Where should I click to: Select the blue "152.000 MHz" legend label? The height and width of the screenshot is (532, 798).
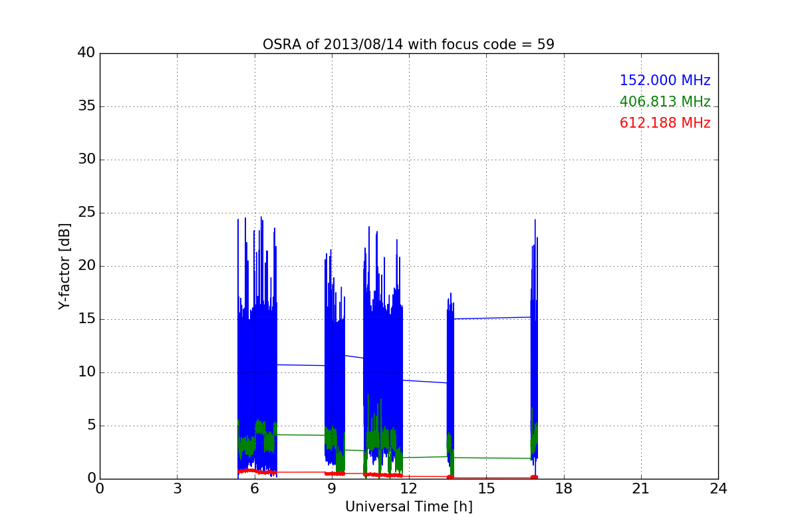pyautogui.click(x=665, y=80)
